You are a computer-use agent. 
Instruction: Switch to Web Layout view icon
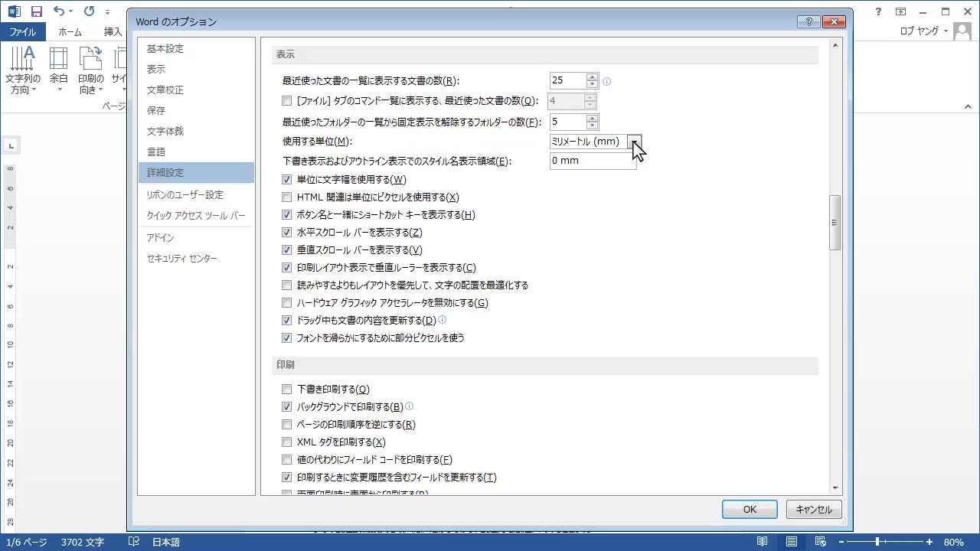[820, 542]
